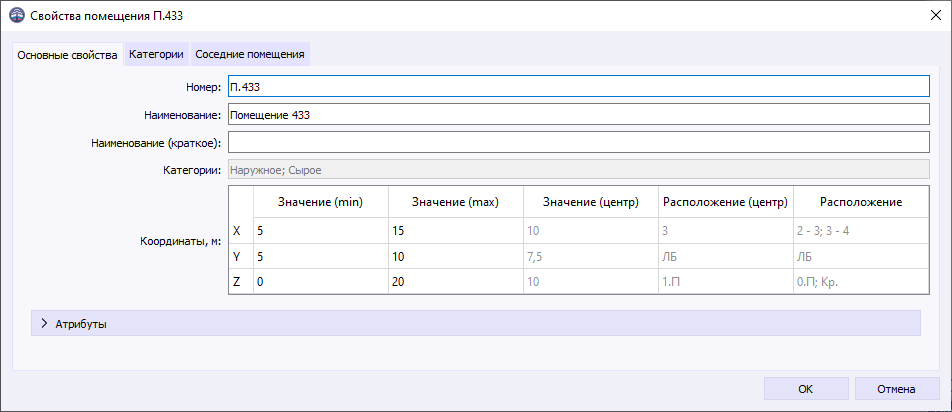Switch to the Категории tab
Screen dimensions: 952x412
(156, 54)
